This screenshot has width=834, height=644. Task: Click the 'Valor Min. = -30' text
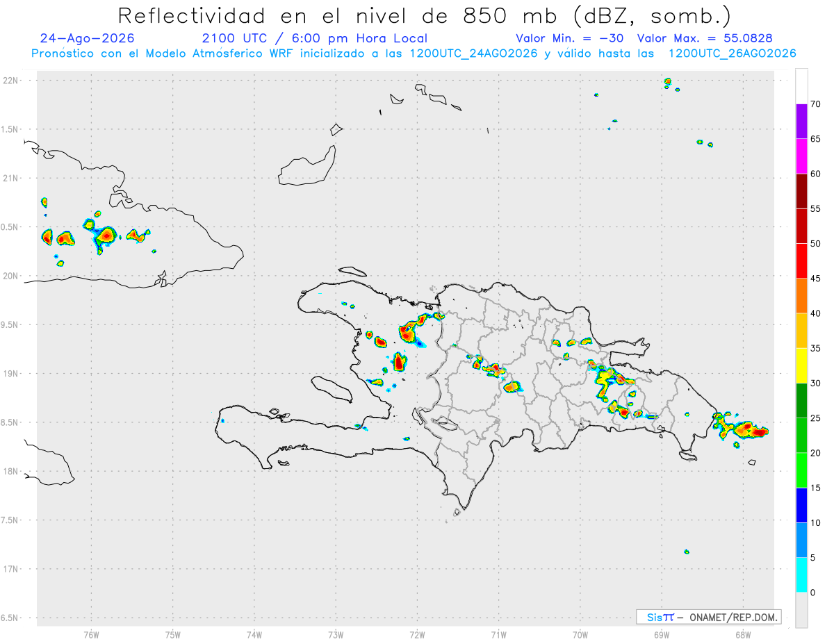point(570,38)
